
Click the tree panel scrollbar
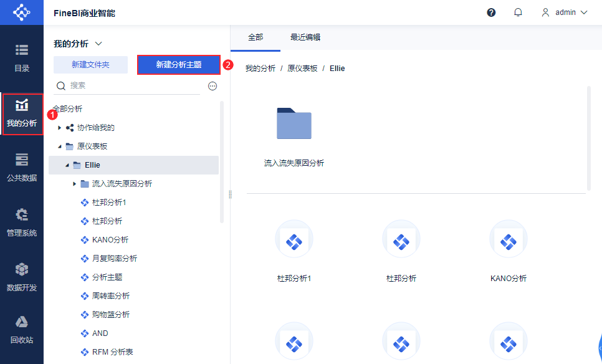(x=221, y=161)
